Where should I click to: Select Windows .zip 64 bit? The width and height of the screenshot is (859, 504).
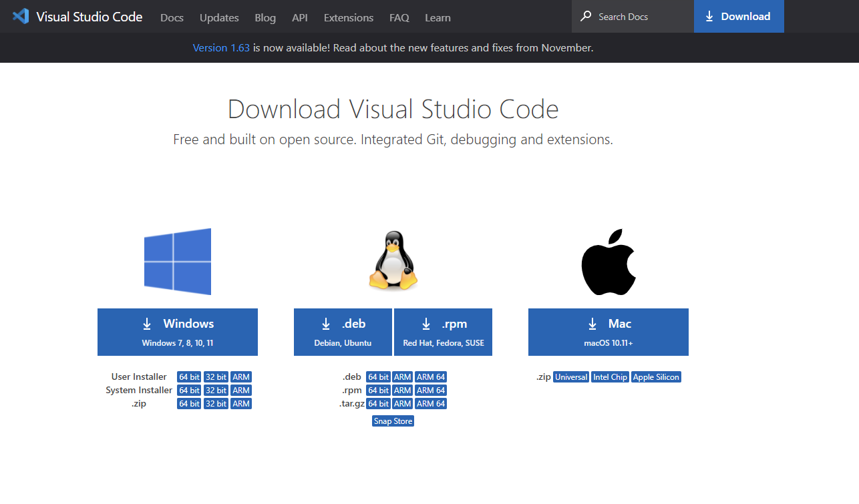coord(189,404)
